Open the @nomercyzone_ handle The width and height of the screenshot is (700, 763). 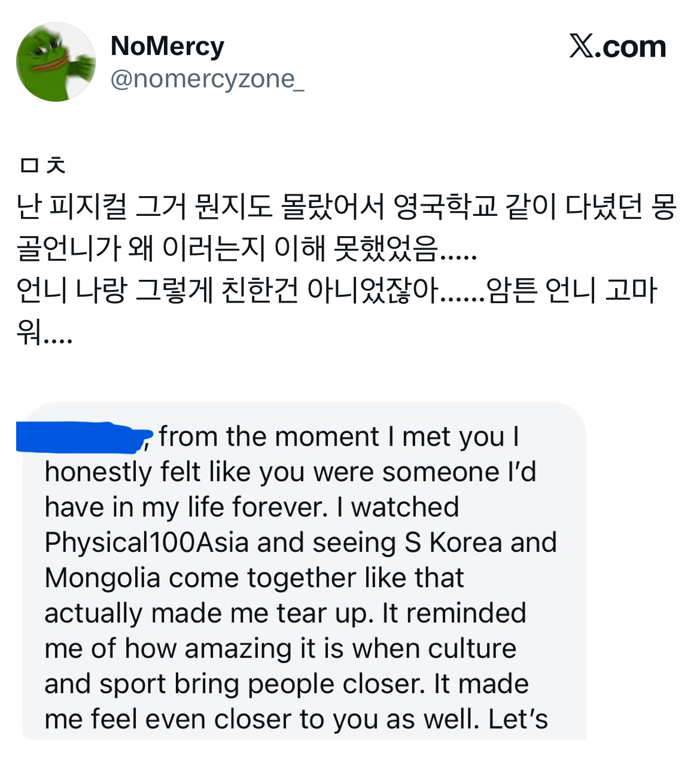207,79
